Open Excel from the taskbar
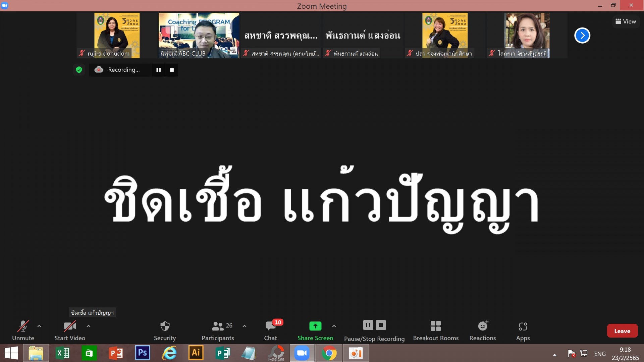The image size is (644, 362). 62,353
